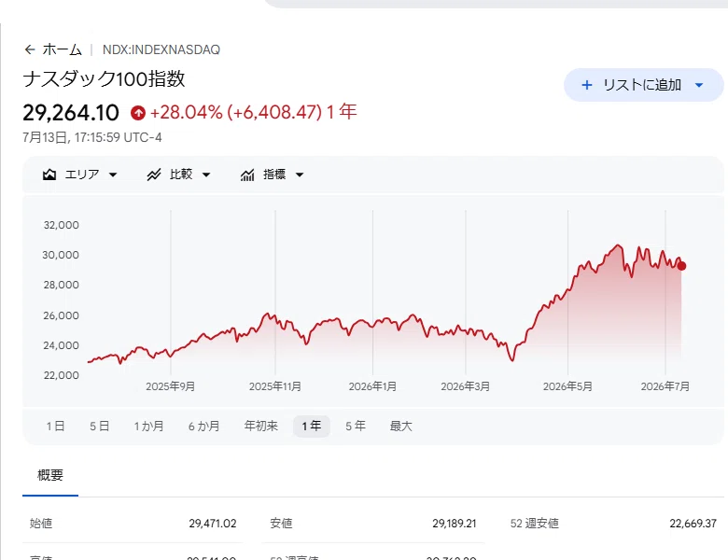The height and width of the screenshot is (560, 728).
Task: Click the red up-arrow change icon
Action: click(138, 112)
